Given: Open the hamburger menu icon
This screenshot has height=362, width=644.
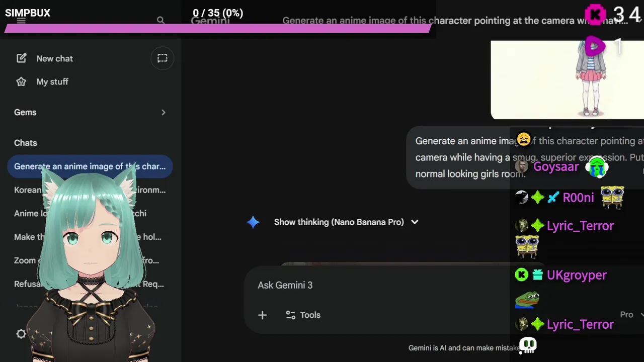Looking at the screenshot, I should pyautogui.click(x=21, y=21).
